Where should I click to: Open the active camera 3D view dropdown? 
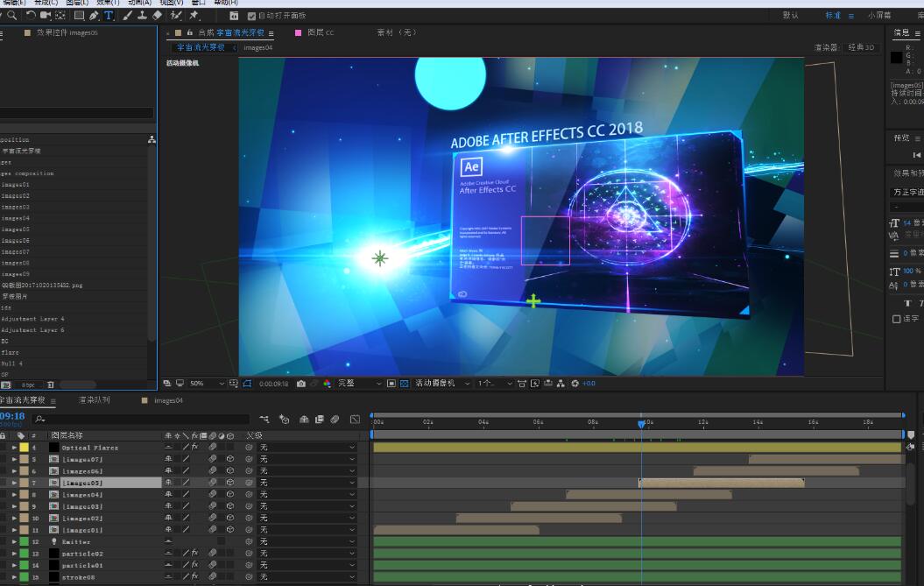point(442,384)
